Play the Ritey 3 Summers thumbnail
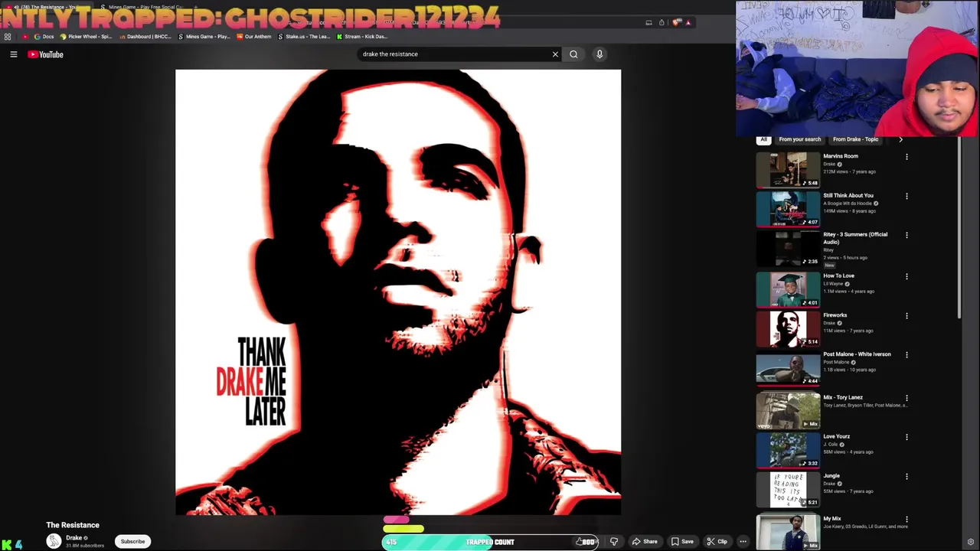The height and width of the screenshot is (551, 980). point(787,248)
